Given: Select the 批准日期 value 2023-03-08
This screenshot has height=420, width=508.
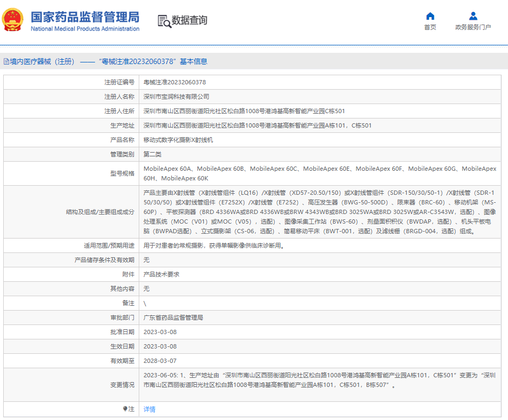Looking at the screenshot, I should (160, 332).
